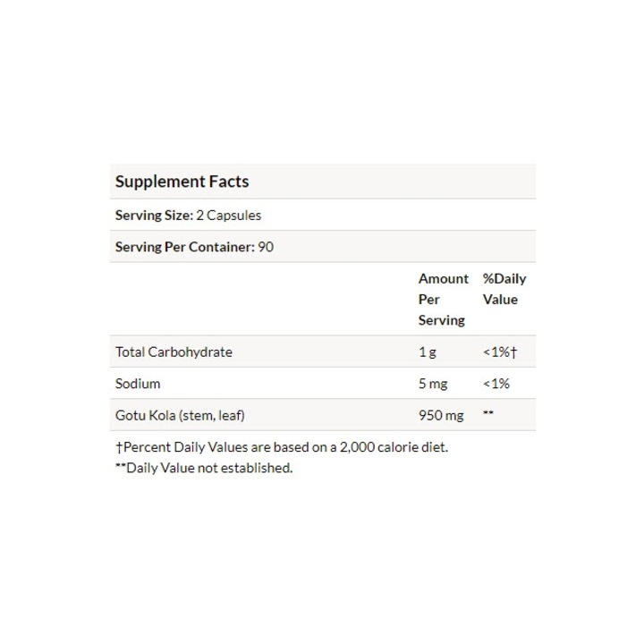Image resolution: width=644 pixels, height=644 pixels.
Task: Click the Supplement Facts heading
Action: pyautogui.click(x=182, y=182)
